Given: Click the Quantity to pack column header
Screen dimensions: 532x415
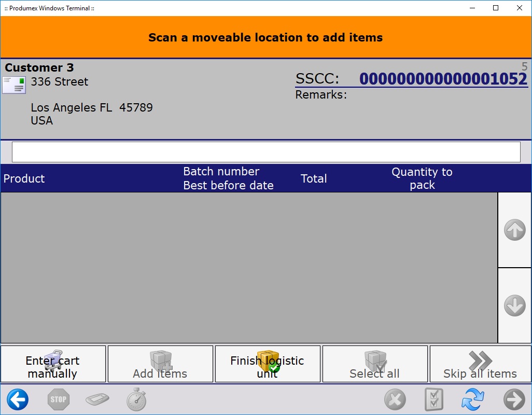Looking at the screenshot, I should 422,178.
